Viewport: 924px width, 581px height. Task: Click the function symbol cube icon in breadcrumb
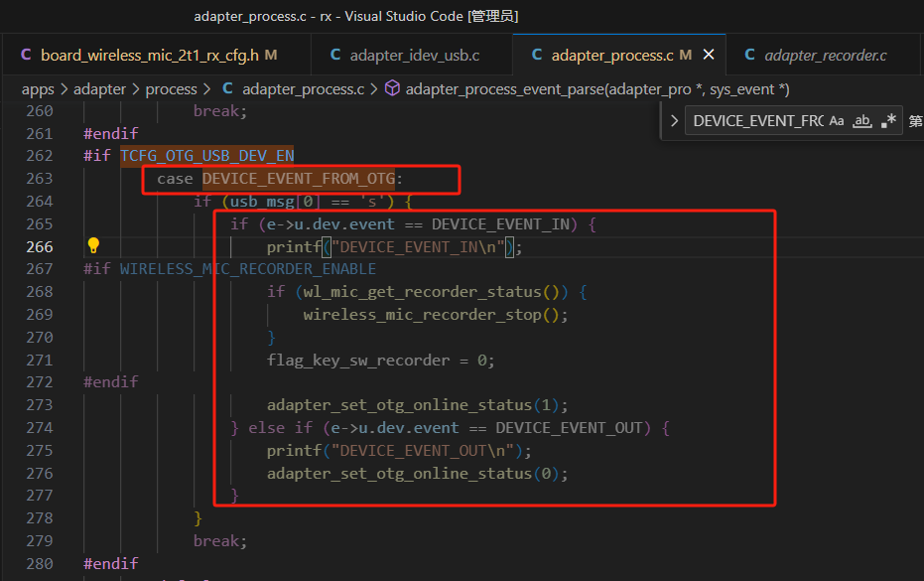pos(392,88)
